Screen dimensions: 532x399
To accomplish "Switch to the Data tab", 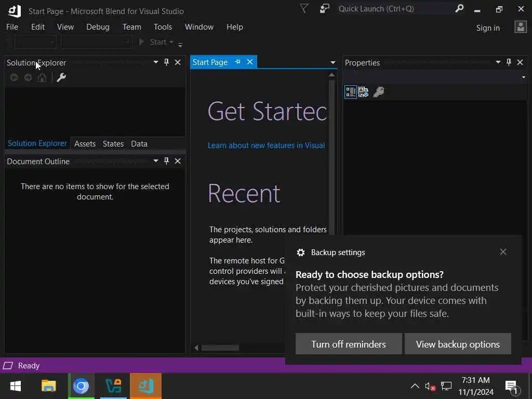I will click(139, 144).
